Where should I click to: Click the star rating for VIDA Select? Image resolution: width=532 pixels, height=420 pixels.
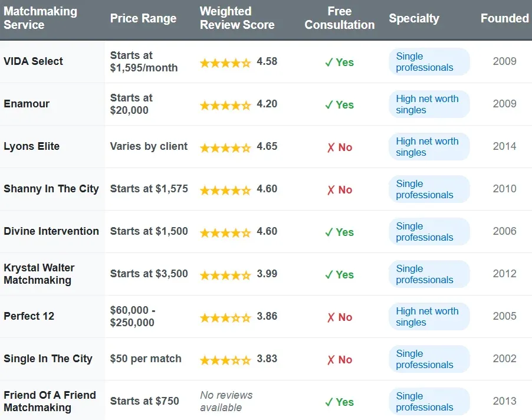pyautogui.click(x=225, y=62)
